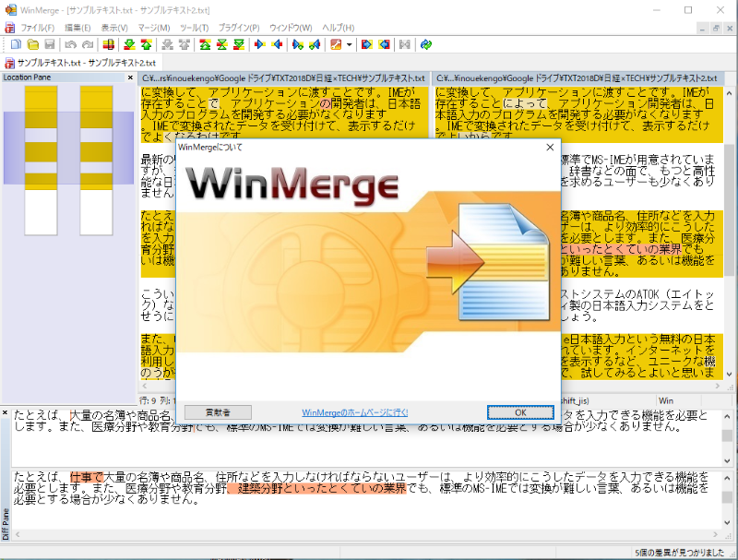Click the Save floppy disk icon
The height and width of the screenshot is (560, 738).
(47, 44)
